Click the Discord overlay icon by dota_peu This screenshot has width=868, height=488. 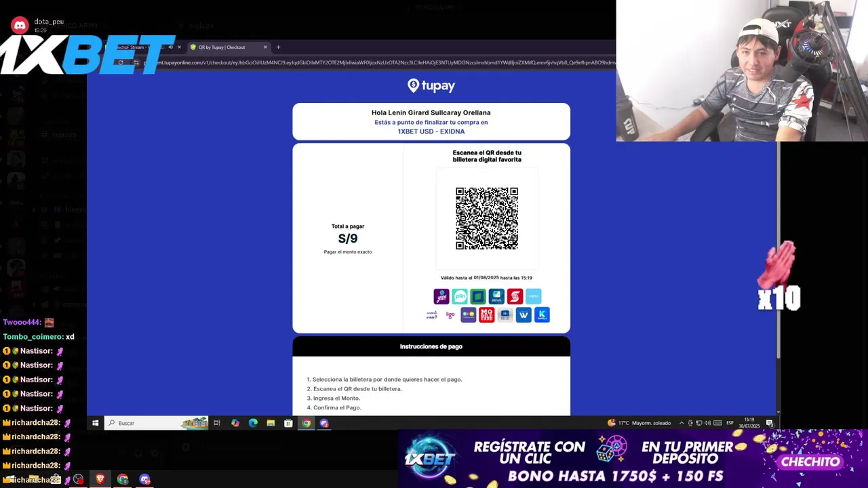20,26
